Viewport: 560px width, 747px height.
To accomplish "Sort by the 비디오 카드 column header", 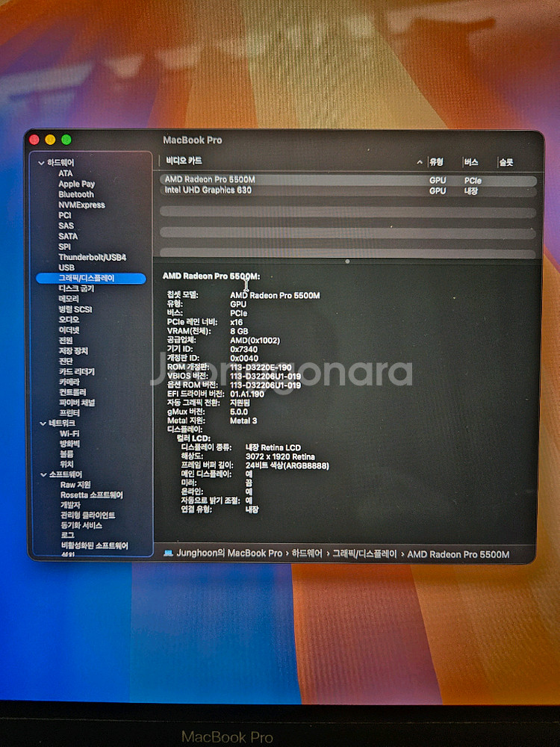I will [184, 161].
